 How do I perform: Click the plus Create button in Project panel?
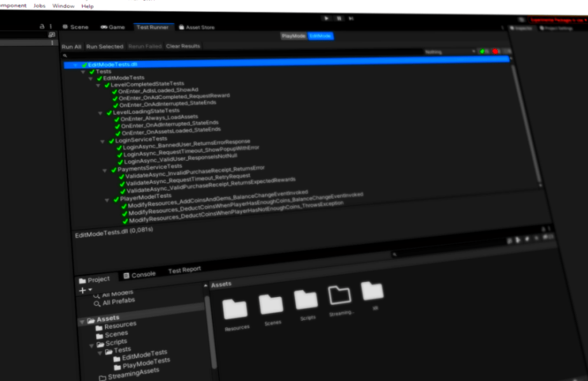tap(83, 291)
